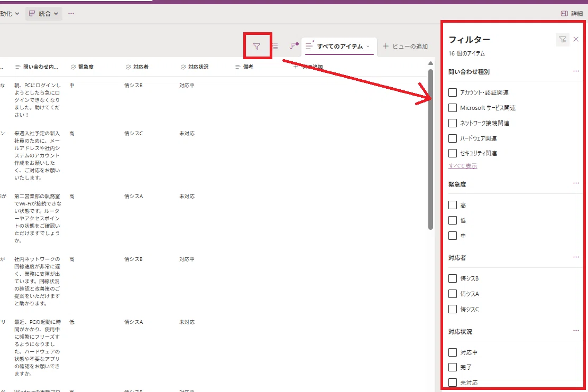Open the 詳細 details pane

coord(572,14)
